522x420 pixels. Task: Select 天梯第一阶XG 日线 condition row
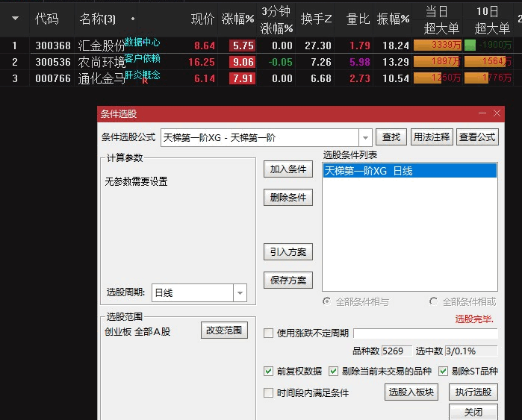point(410,171)
